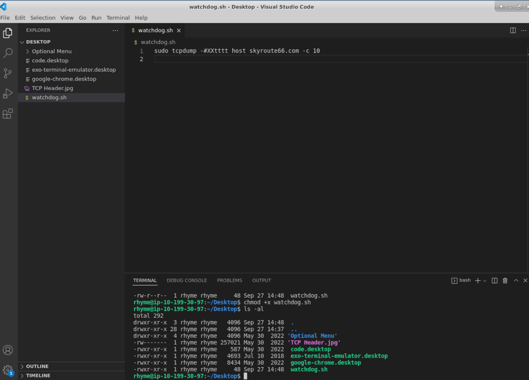529x380 pixels.
Task: Switch to the TERMINAL panel tab
Action: click(x=145, y=280)
